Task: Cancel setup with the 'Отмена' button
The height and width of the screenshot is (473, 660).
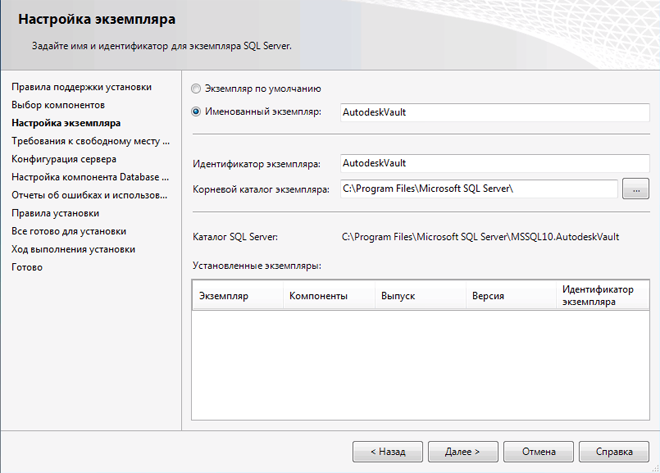Action: pos(538,452)
